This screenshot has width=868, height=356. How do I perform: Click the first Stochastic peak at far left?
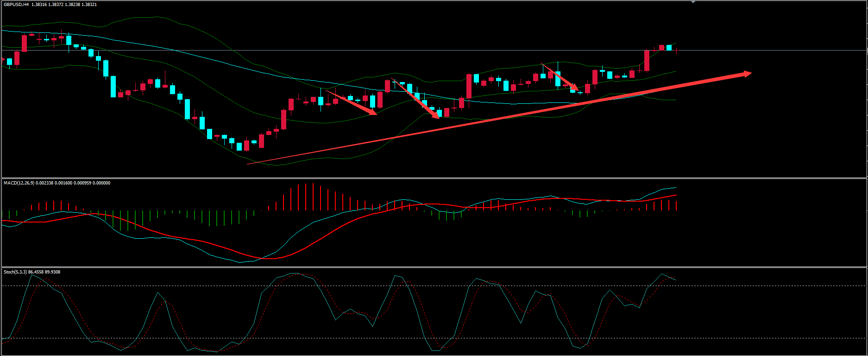pos(31,275)
